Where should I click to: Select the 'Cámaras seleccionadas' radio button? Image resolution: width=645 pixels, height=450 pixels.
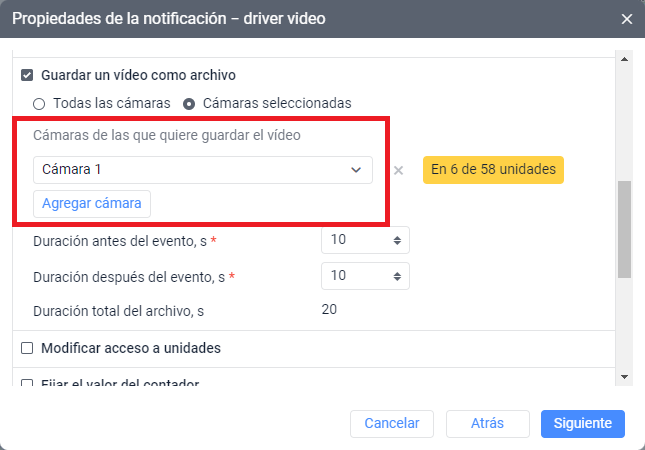pyautogui.click(x=189, y=103)
